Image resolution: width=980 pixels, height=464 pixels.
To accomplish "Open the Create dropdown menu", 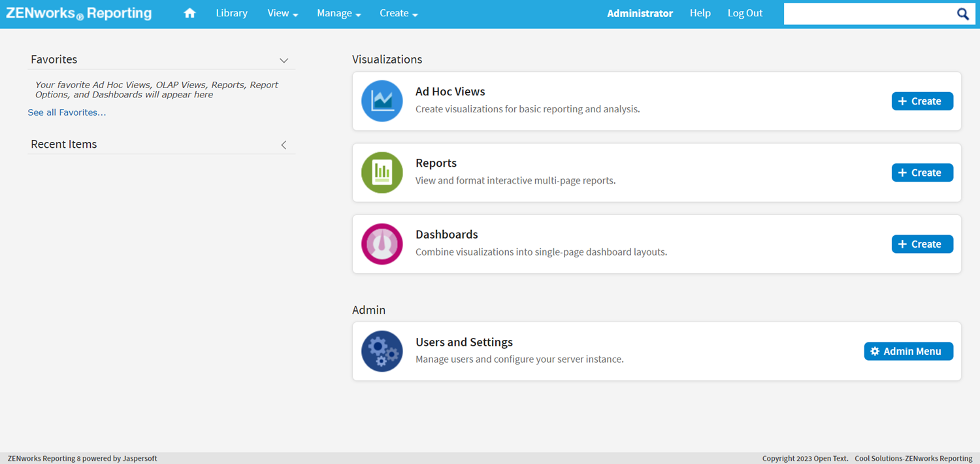I will pyautogui.click(x=399, y=13).
